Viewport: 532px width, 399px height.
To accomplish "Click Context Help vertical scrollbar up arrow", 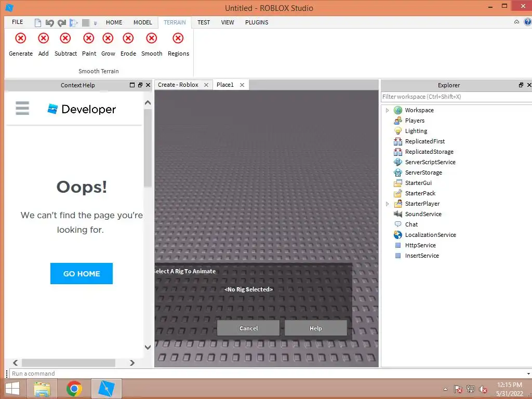I will 148,102.
